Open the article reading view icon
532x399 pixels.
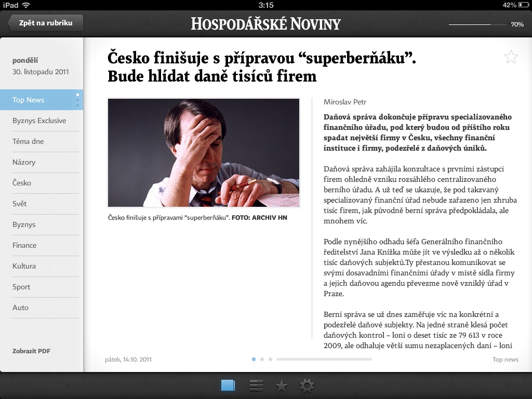[228, 385]
